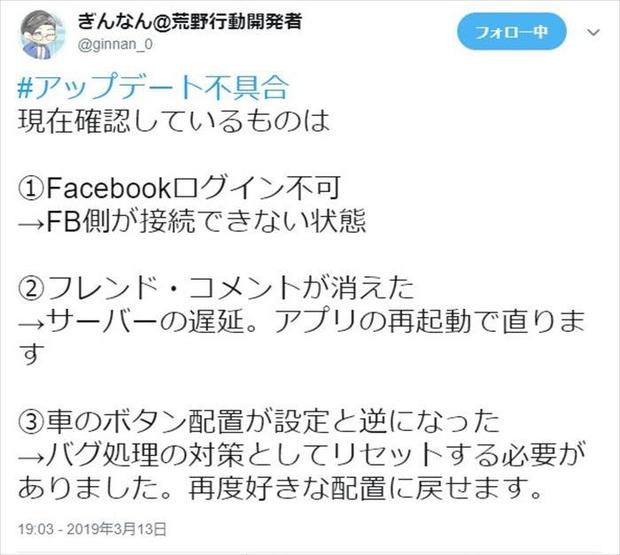The height and width of the screenshot is (555, 620).
Task: Expand the tweet options chevron menu
Action: [x=594, y=32]
